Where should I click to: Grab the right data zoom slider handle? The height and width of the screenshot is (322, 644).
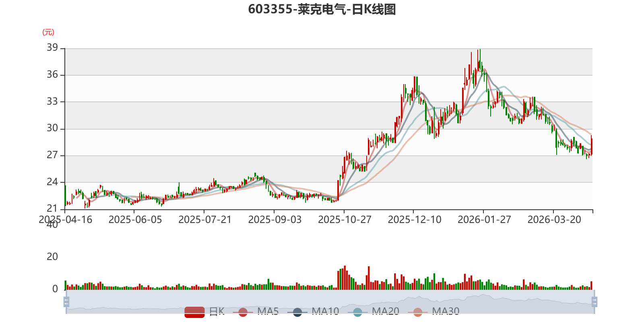coord(594,301)
